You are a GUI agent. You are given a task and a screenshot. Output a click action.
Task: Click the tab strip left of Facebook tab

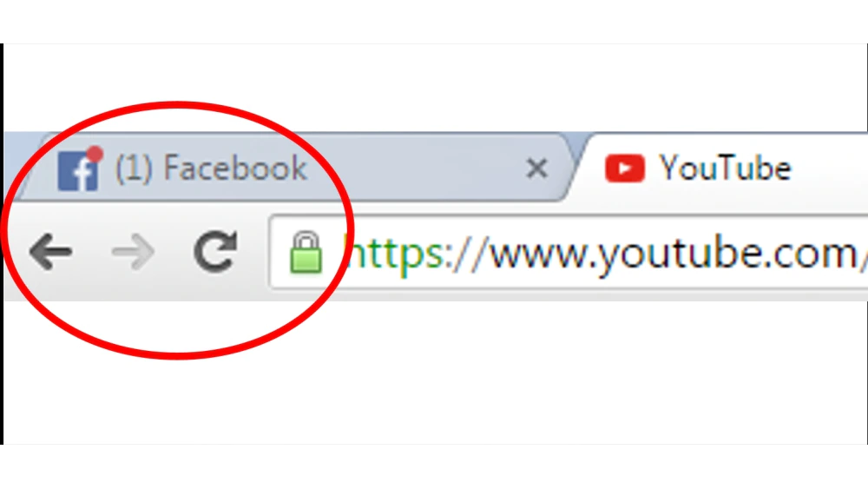click(16, 161)
